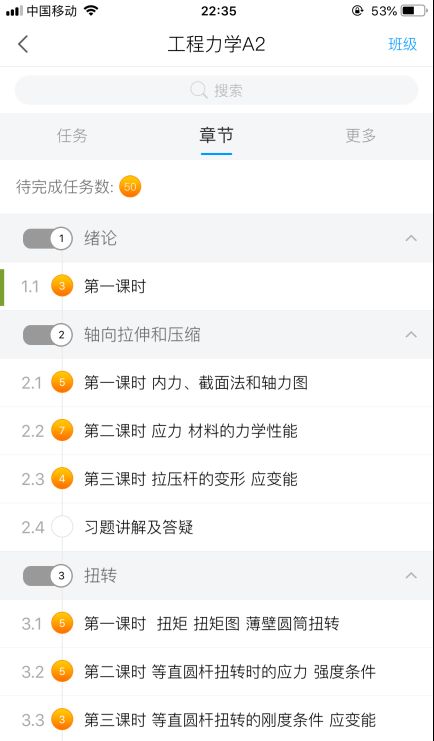Collapse the 绪论 chapter chevron
Image resolution: width=434 pixels, height=741 pixels.
coord(411,238)
